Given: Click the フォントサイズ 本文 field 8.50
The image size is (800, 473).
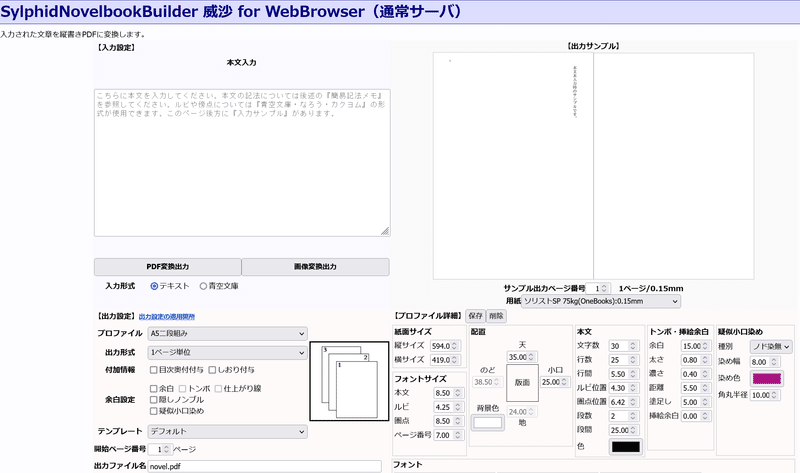Looking at the screenshot, I should [449, 393].
